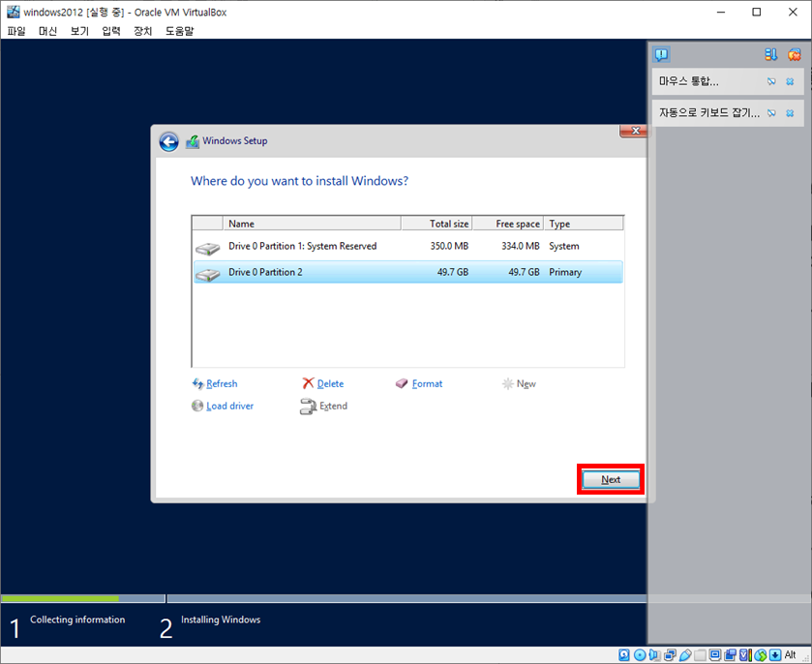
Task: Click the hard disk activity status icon
Action: coord(624,655)
